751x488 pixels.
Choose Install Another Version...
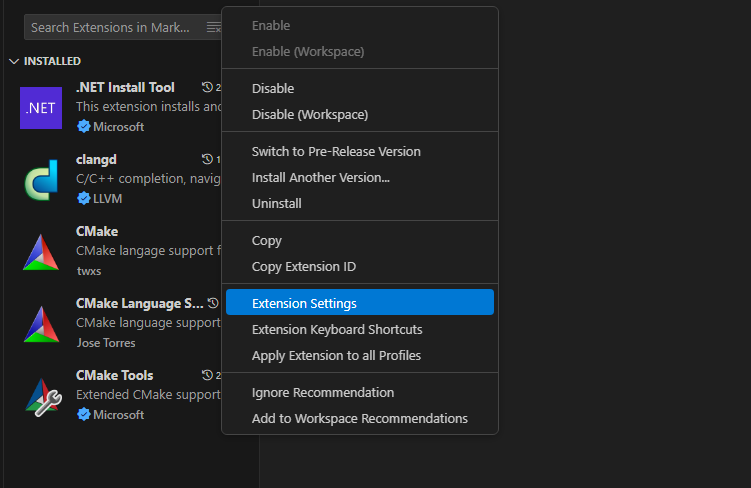click(360, 178)
